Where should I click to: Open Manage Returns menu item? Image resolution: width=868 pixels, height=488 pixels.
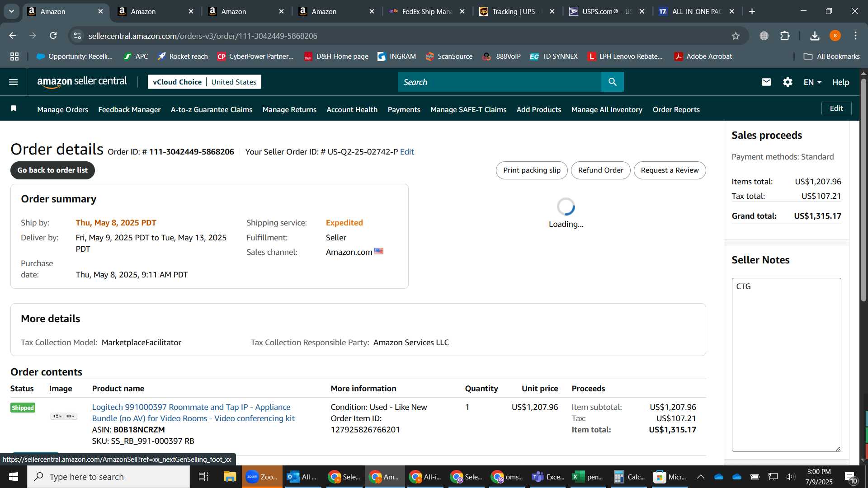coord(289,109)
